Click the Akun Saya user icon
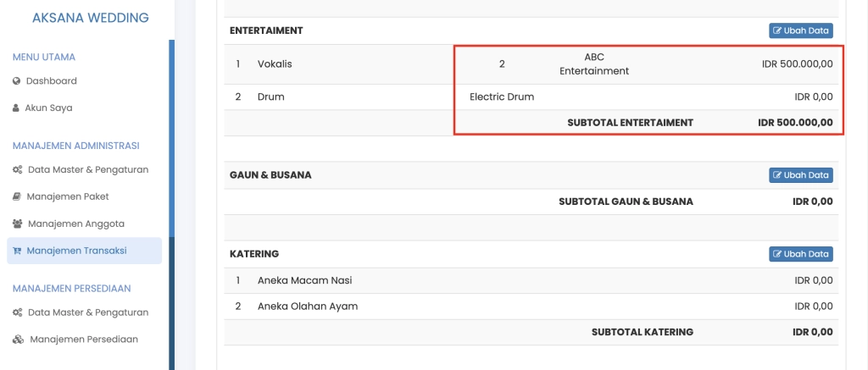Viewport: 868px width, 370px height. tap(17, 108)
